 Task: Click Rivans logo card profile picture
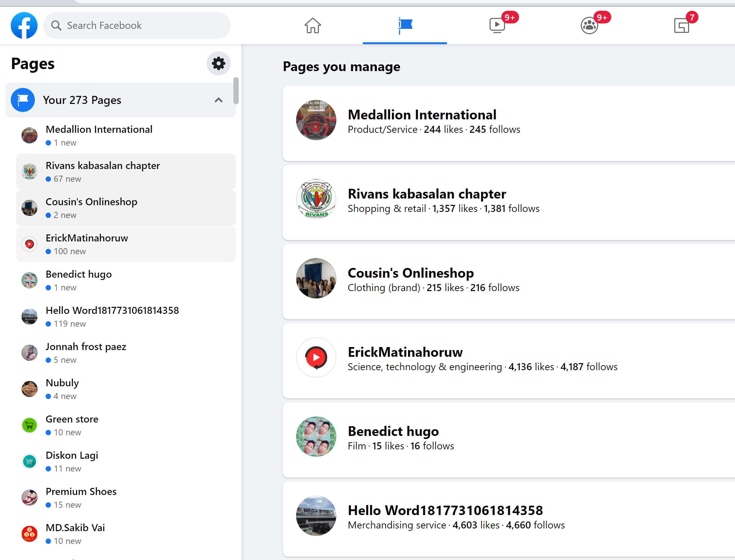click(x=316, y=199)
